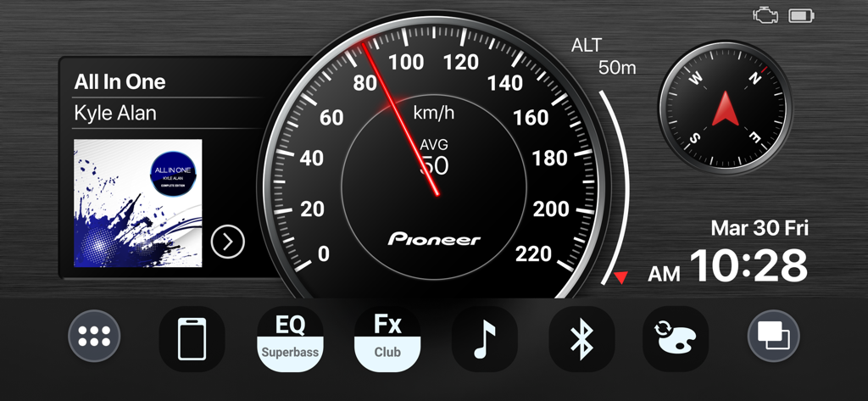Select artist name Kyle Alan
Screen dimensions: 868x401
click(x=115, y=113)
